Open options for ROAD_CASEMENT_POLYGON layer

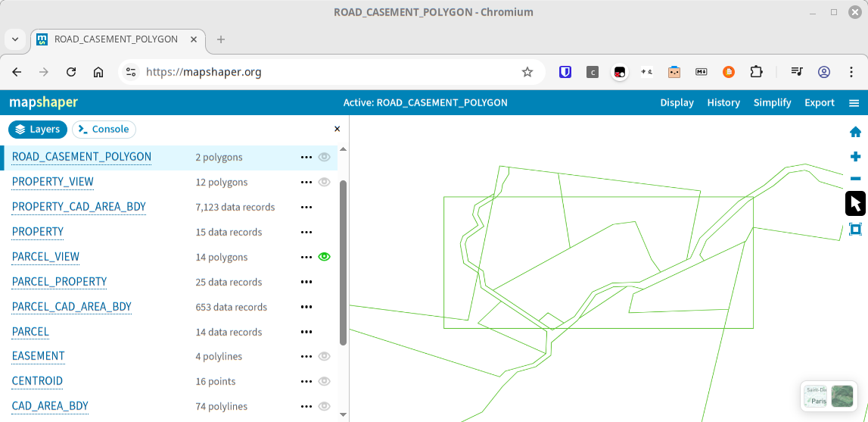pos(306,157)
